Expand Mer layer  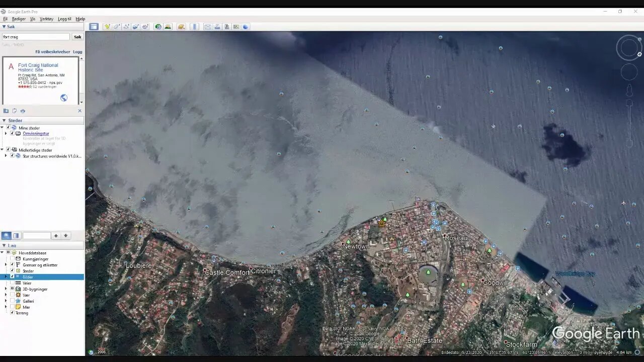[x=6, y=307]
